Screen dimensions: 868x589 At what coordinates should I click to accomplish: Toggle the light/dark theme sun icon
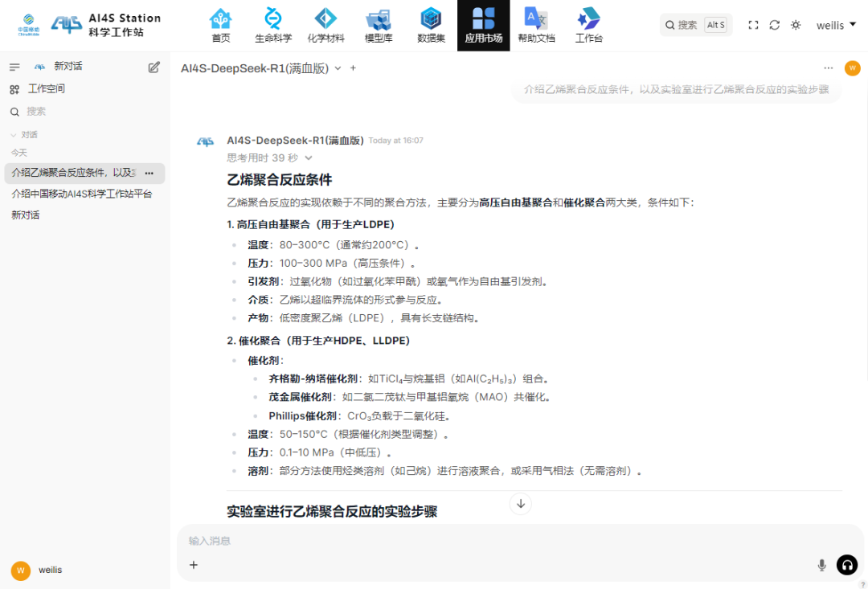coord(796,25)
